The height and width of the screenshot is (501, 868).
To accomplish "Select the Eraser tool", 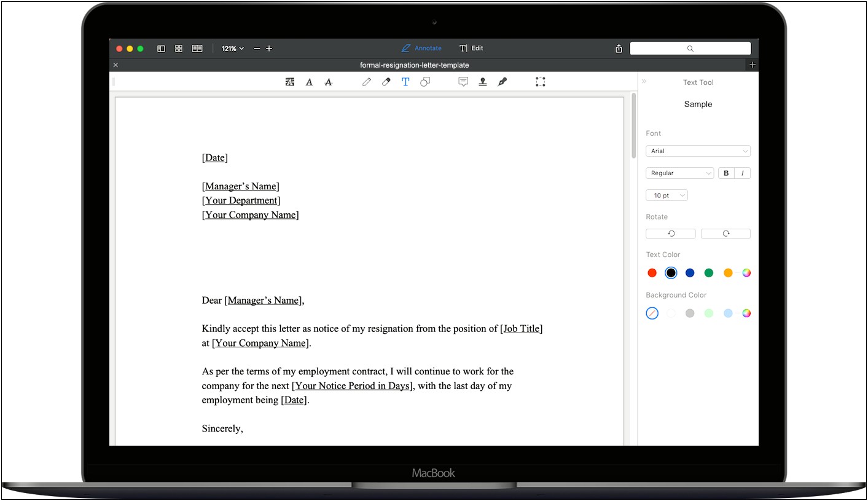I will 386,82.
